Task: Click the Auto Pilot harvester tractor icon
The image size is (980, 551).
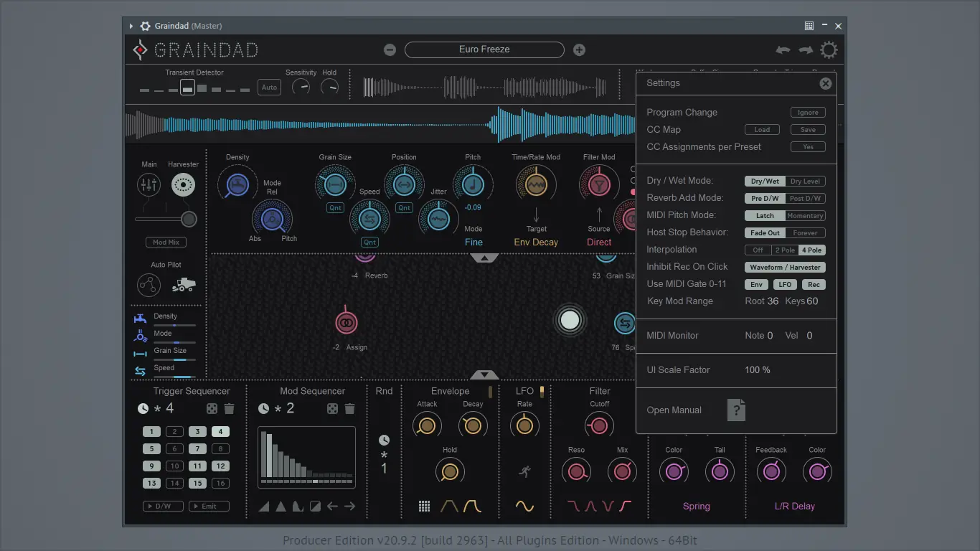Action: (184, 285)
